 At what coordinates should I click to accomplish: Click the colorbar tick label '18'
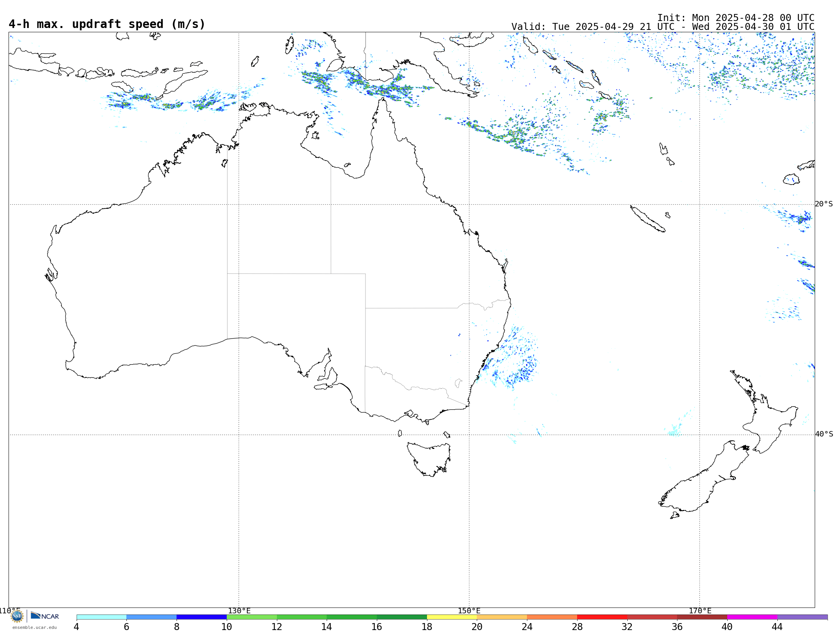click(427, 627)
